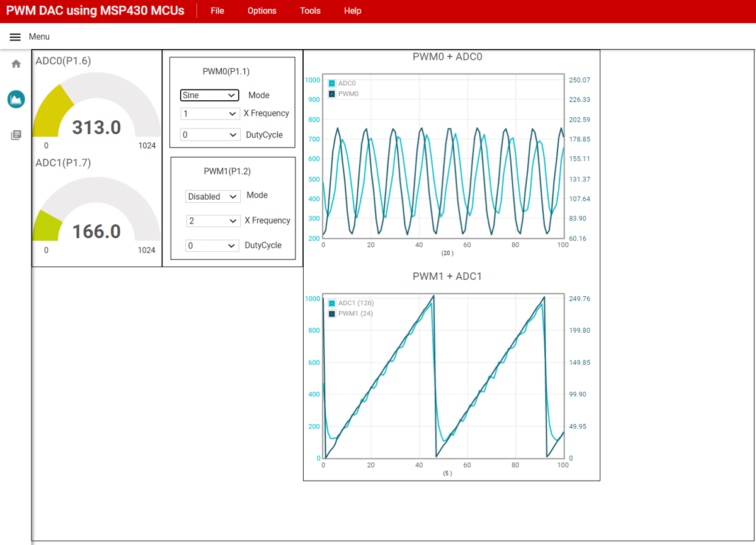This screenshot has width=756, height=545.
Task: Open the hamburger menu icon
Action: (15, 37)
